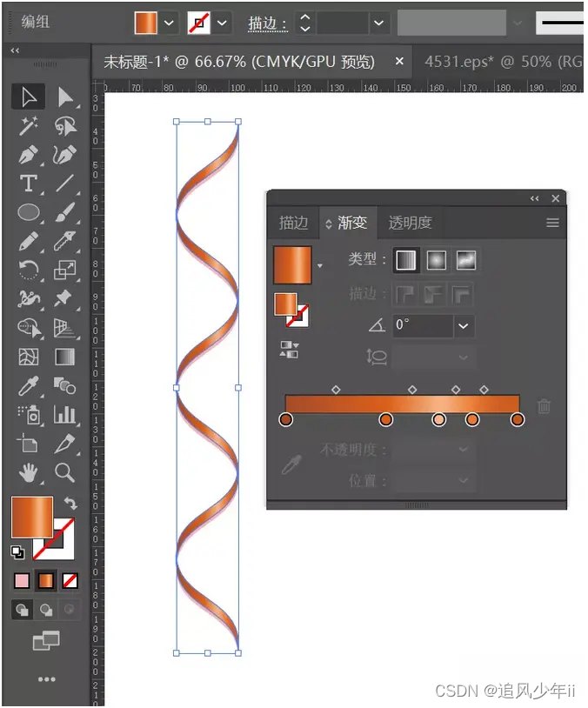Select the Rotate tool
The width and height of the screenshot is (588, 708).
pos(29,270)
